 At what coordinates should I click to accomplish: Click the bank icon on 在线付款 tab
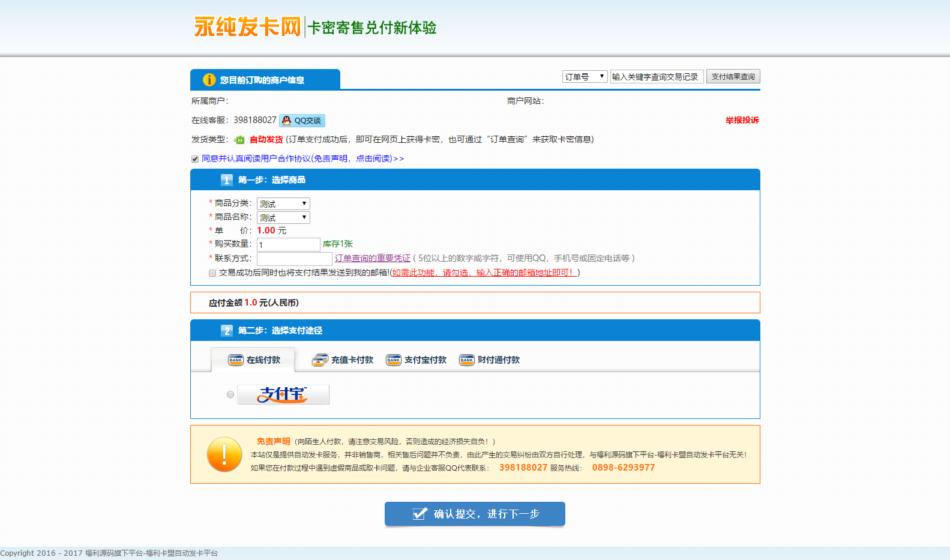coord(236,360)
